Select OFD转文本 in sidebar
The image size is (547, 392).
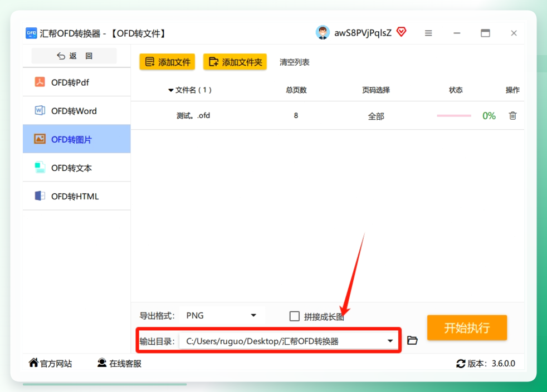point(77,168)
